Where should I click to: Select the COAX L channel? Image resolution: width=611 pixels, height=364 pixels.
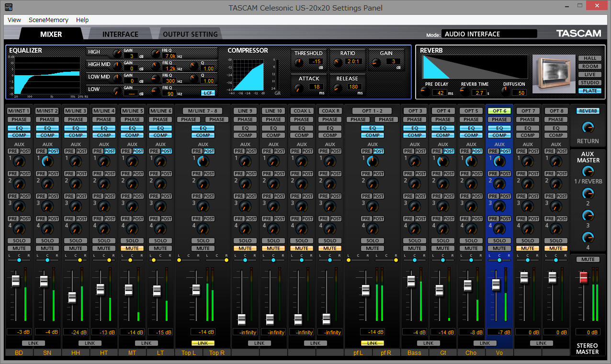pyautogui.click(x=302, y=111)
